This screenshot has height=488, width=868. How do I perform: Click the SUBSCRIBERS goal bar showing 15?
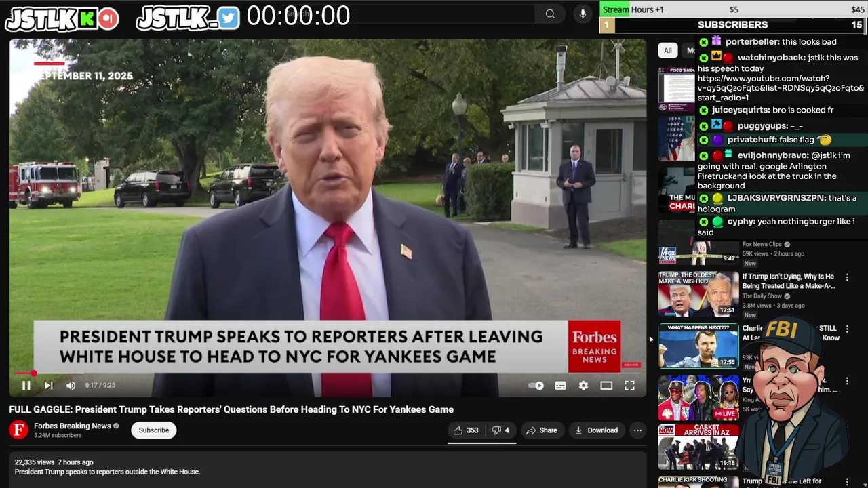[733, 25]
